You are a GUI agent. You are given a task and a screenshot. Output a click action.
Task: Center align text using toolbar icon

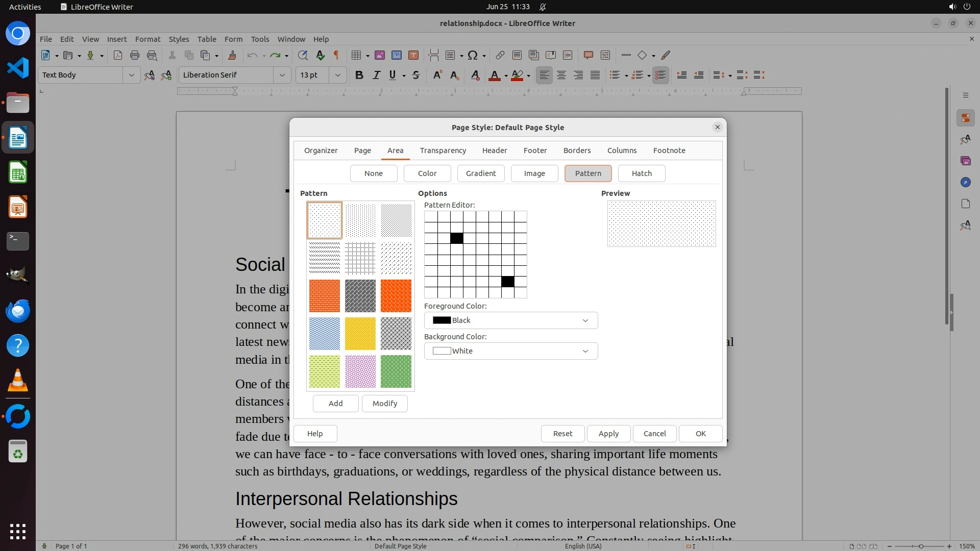561,75
